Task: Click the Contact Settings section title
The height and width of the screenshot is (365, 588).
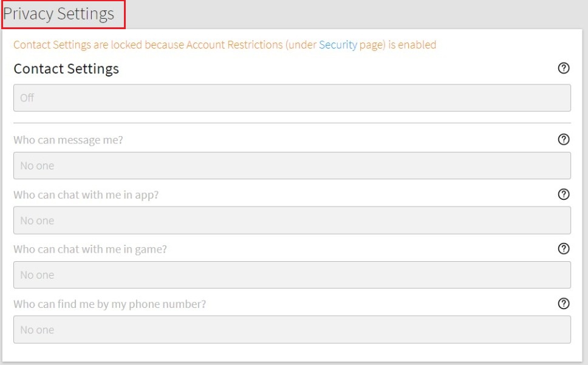Action: pos(66,69)
